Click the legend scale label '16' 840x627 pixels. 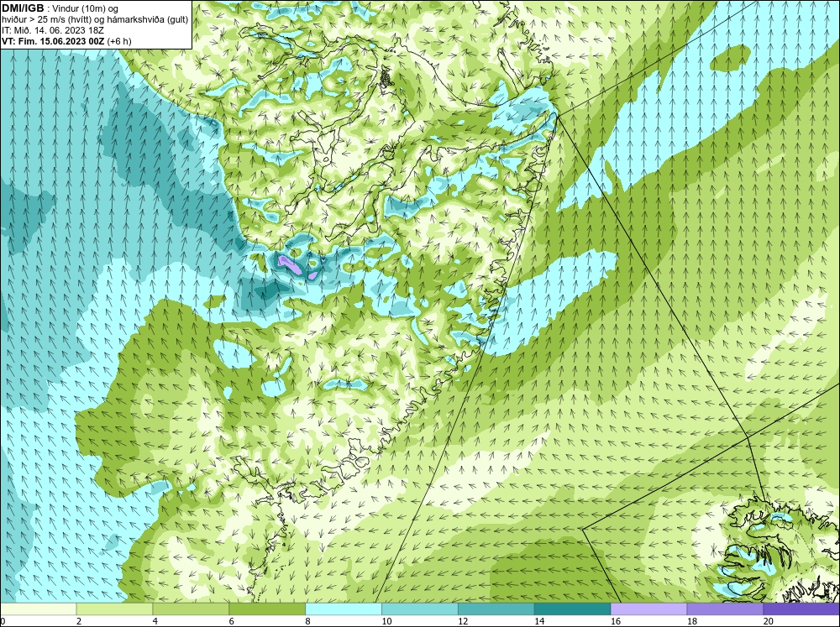616,621
